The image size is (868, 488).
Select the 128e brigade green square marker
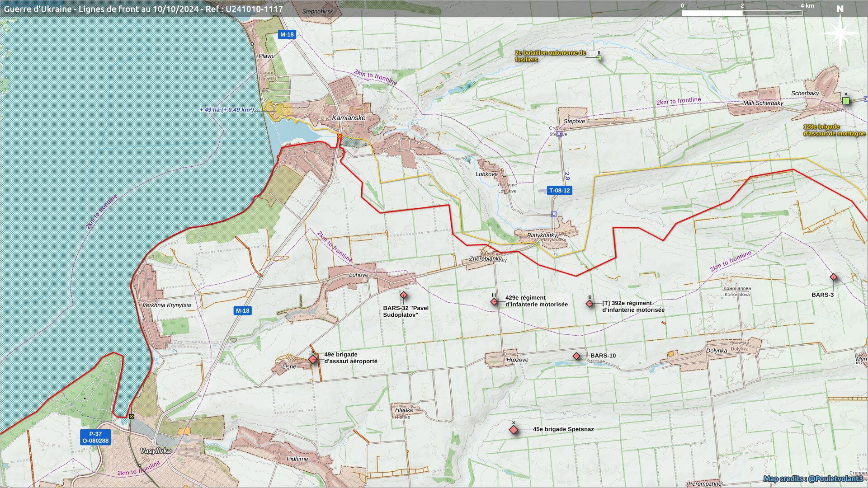point(846,101)
